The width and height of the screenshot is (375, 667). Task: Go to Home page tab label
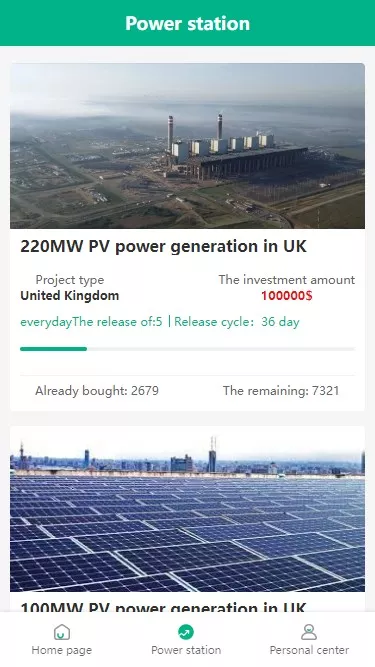pos(62,650)
